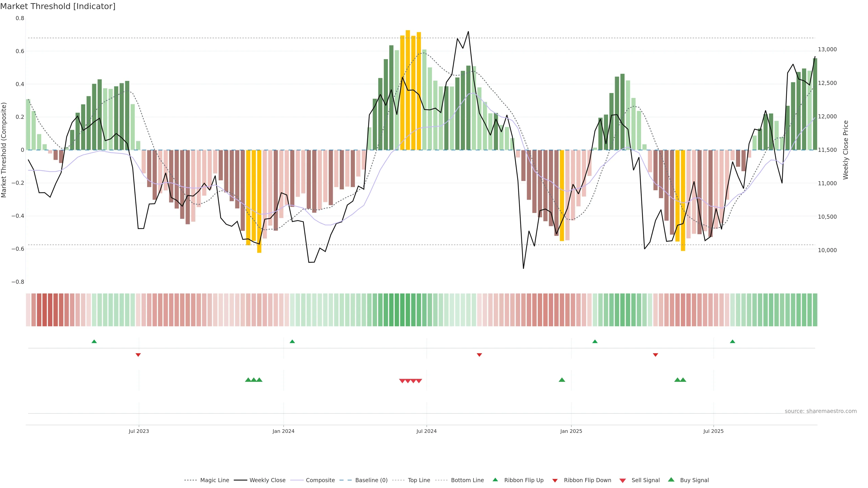Click the Market Threshold [Indicator] title
Image resolution: width=868 pixels, height=488 pixels.
pyautogui.click(x=58, y=6)
